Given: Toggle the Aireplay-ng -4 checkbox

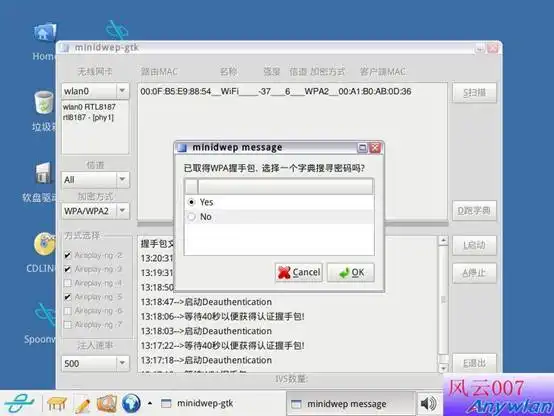Looking at the screenshot, I should click(x=68, y=283).
